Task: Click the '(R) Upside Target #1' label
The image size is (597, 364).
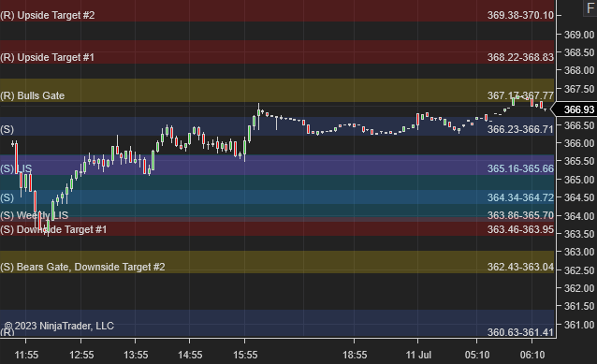Action: point(47,57)
